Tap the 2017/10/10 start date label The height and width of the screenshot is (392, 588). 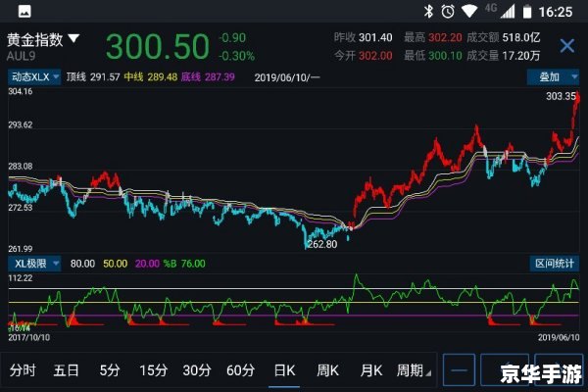28,337
